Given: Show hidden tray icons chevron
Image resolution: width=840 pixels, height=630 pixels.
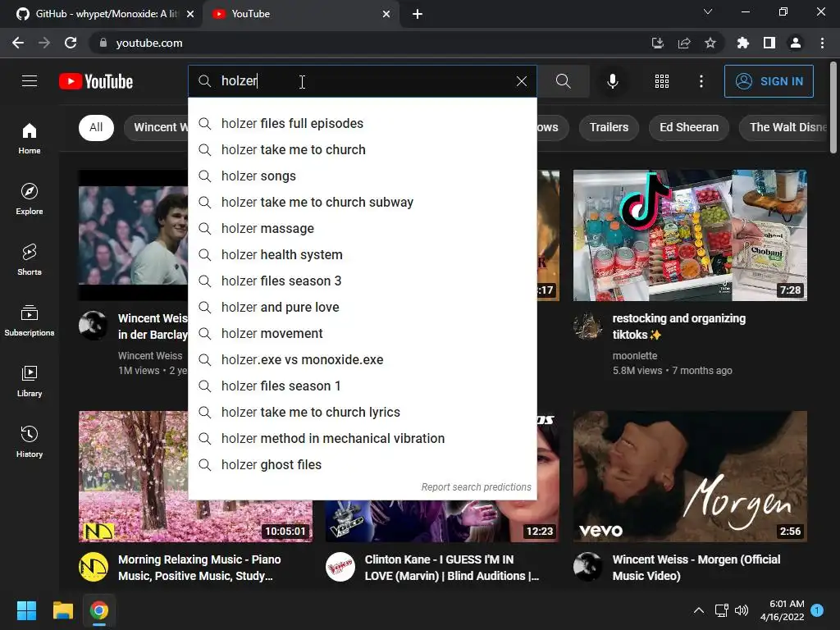Looking at the screenshot, I should (x=699, y=610).
